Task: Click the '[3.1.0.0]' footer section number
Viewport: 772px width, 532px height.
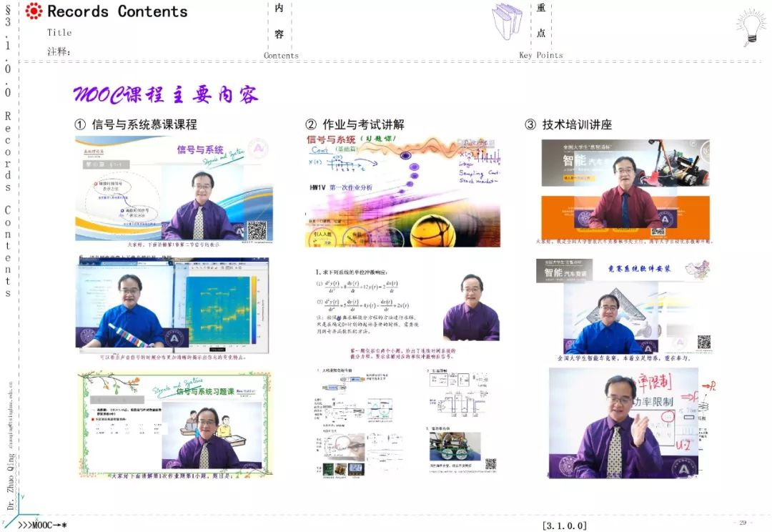Action: click(564, 526)
